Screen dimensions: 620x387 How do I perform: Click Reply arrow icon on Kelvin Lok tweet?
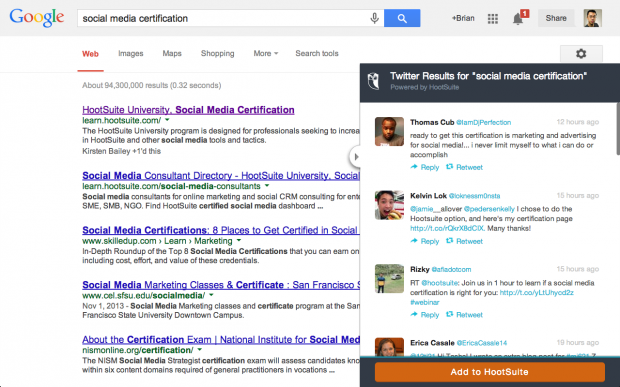pos(414,241)
